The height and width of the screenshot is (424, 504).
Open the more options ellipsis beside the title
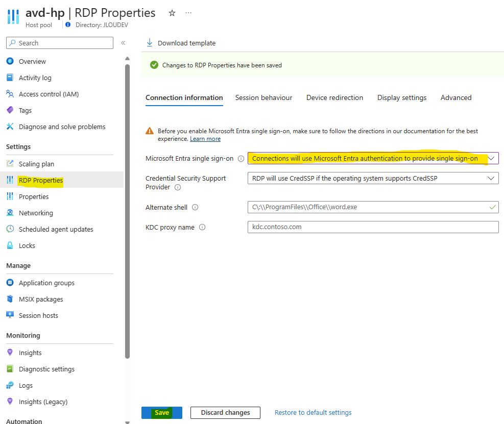pos(188,13)
